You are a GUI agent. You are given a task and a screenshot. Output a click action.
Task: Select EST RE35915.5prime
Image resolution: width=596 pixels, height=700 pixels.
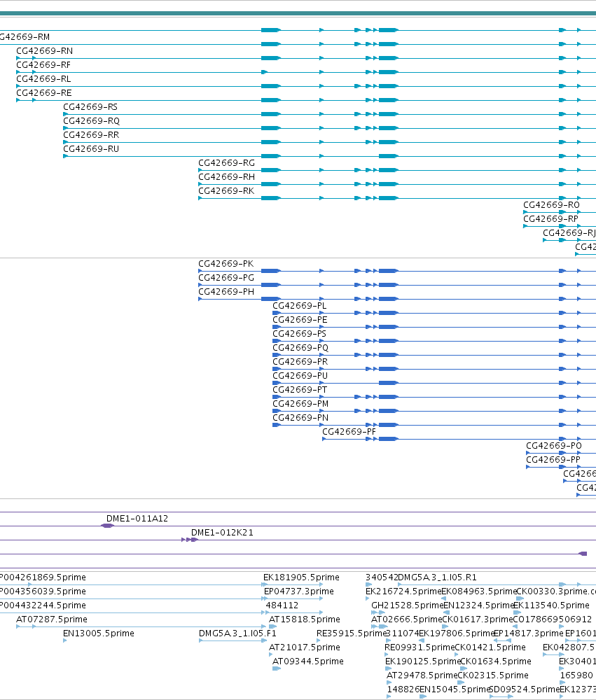click(x=350, y=633)
